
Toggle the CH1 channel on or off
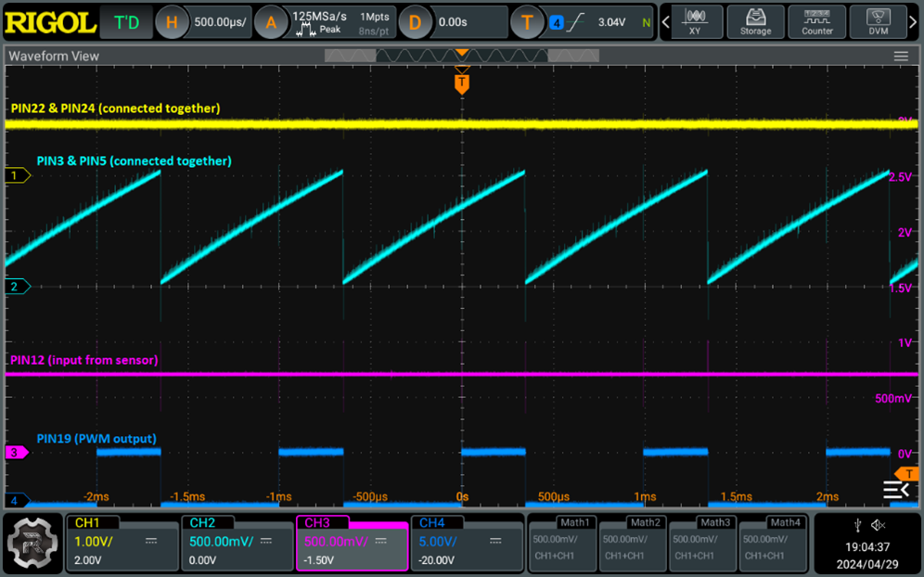[122, 542]
